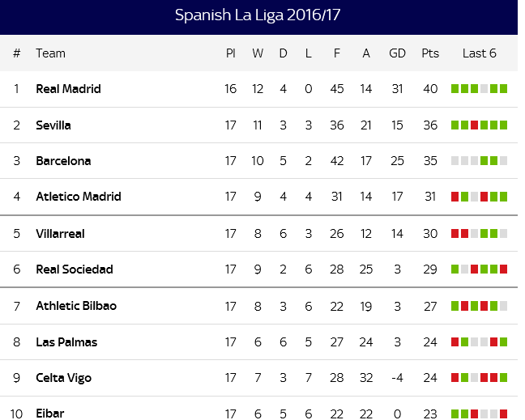Screen dimensions: 525x420
Task: Click the Last 6 column header
Action: 479,53
